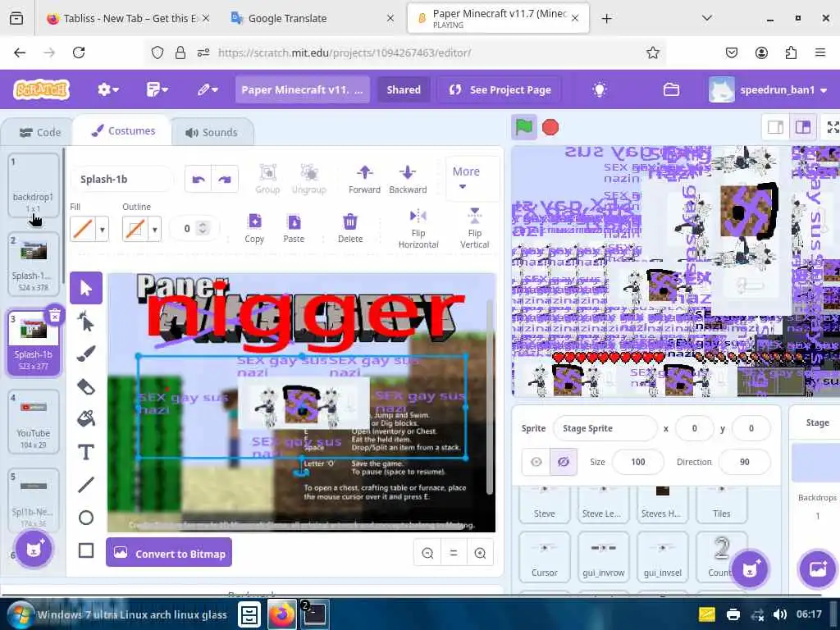The height and width of the screenshot is (630, 840).
Task: Copy the selected shapes
Action: pos(254,228)
